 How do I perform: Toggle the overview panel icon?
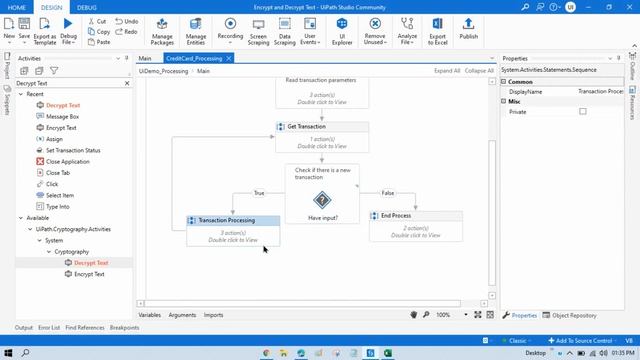click(x=490, y=315)
